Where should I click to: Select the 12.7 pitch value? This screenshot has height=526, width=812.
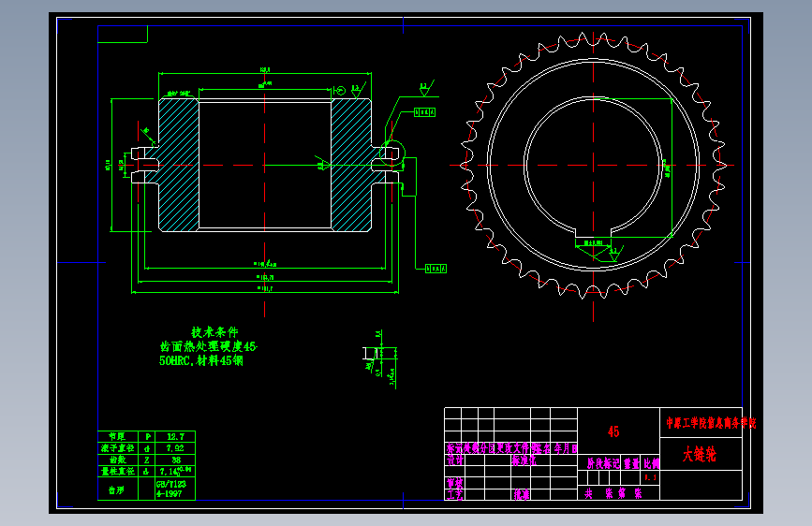[x=175, y=436]
